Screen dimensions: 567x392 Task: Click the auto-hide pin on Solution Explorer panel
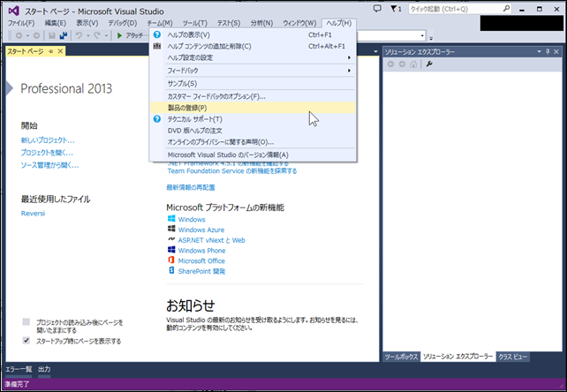[x=548, y=53]
